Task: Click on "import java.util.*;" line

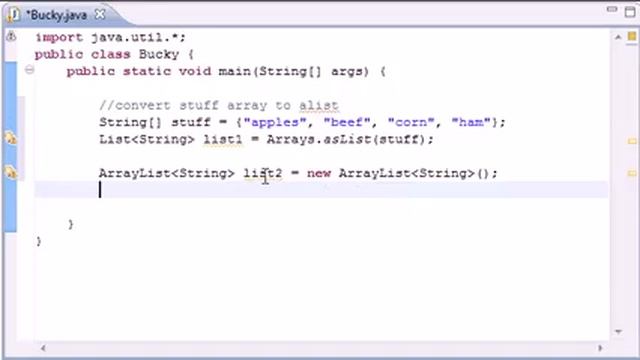Action: click(110, 38)
